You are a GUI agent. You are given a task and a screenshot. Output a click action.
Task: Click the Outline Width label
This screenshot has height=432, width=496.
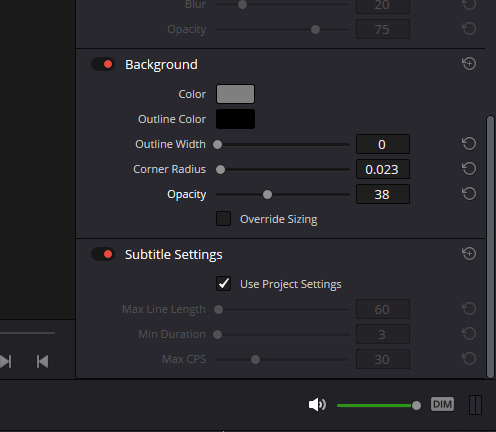click(170, 144)
